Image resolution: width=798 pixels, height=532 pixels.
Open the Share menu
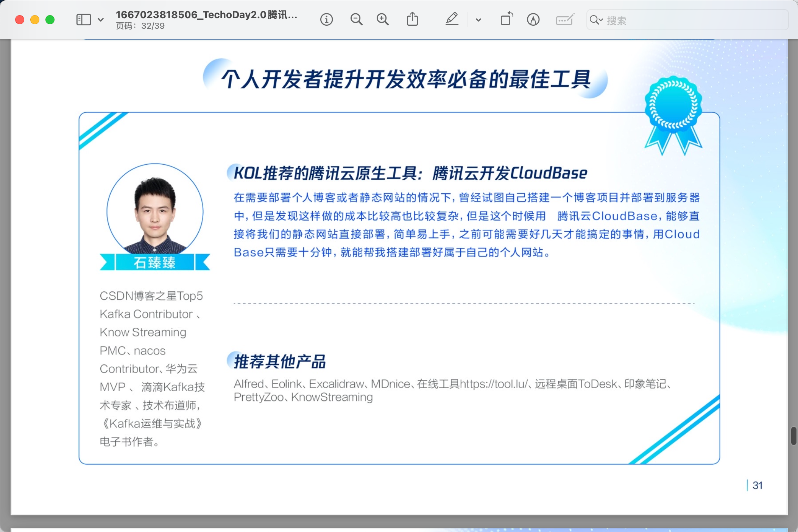click(x=412, y=19)
